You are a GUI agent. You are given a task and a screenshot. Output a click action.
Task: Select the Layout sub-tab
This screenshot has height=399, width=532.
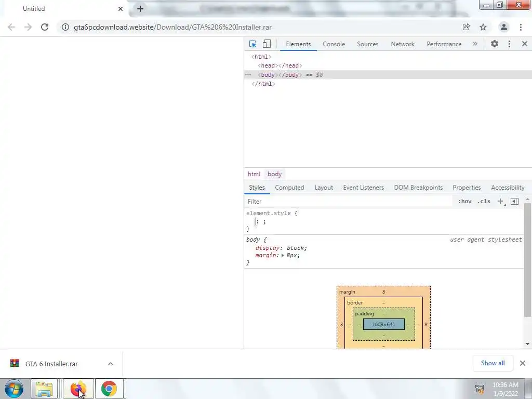tap(324, 188)
